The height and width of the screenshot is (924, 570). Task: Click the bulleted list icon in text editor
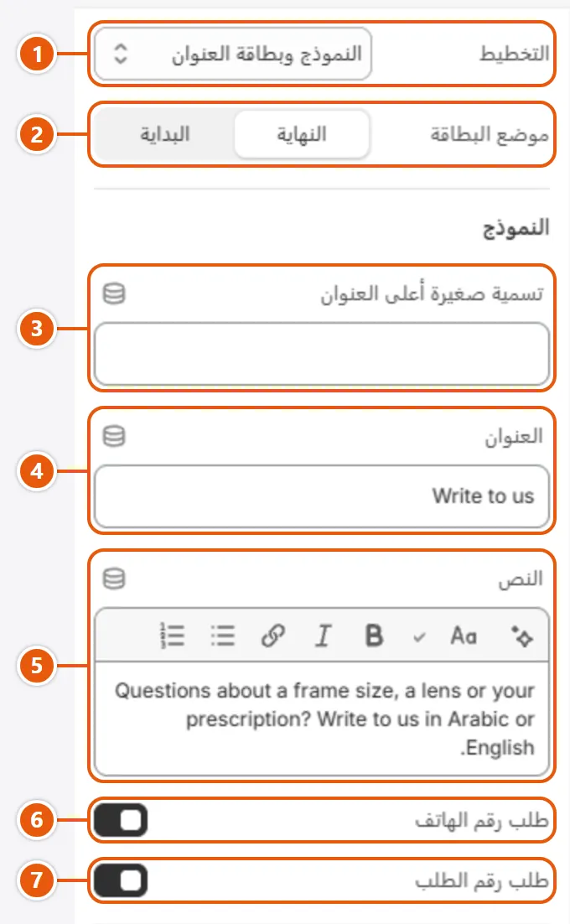(x=223, y=636)
